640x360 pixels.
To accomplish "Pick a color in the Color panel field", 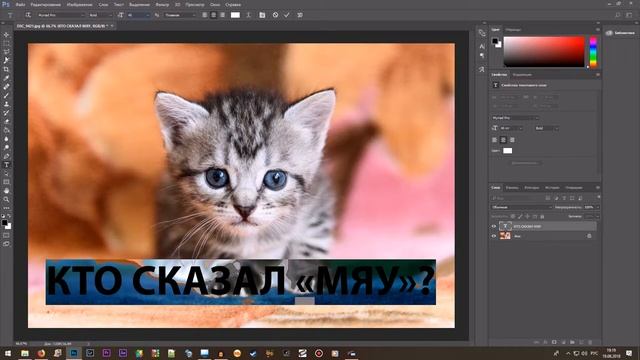I will tap(544, 52).
